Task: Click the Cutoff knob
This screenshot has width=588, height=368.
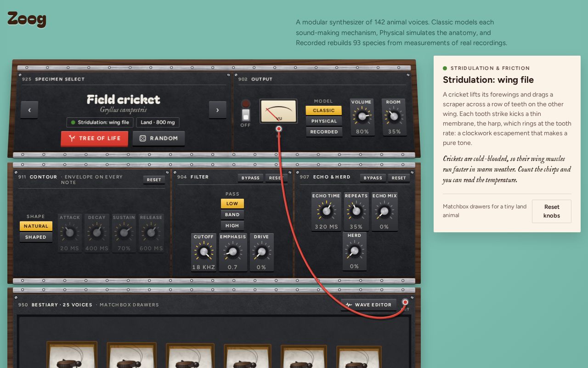Action: (x=204, y=252)
